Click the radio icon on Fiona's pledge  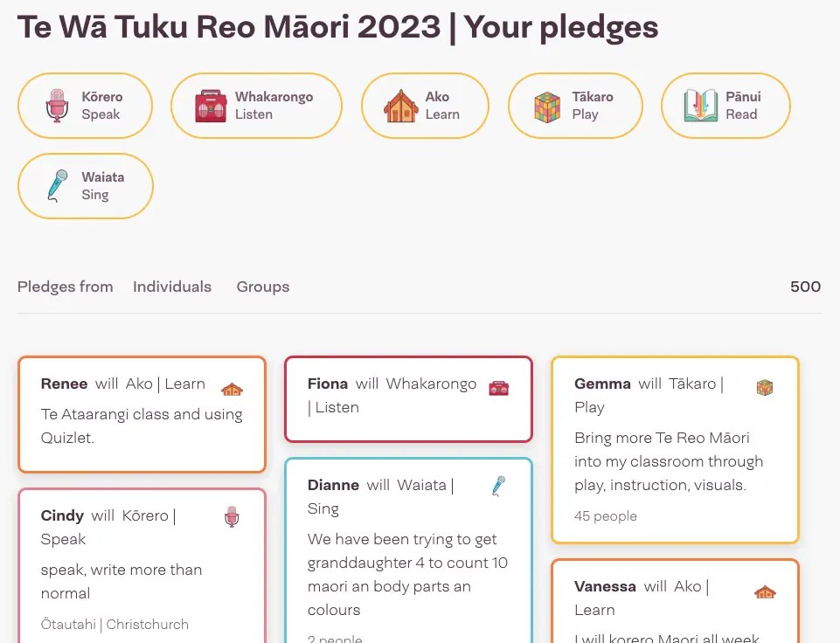498,389
